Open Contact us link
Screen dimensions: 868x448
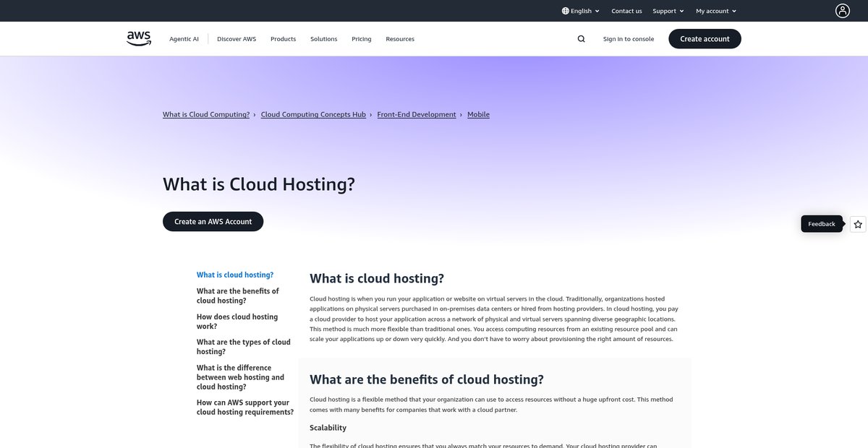pos(626,11)
